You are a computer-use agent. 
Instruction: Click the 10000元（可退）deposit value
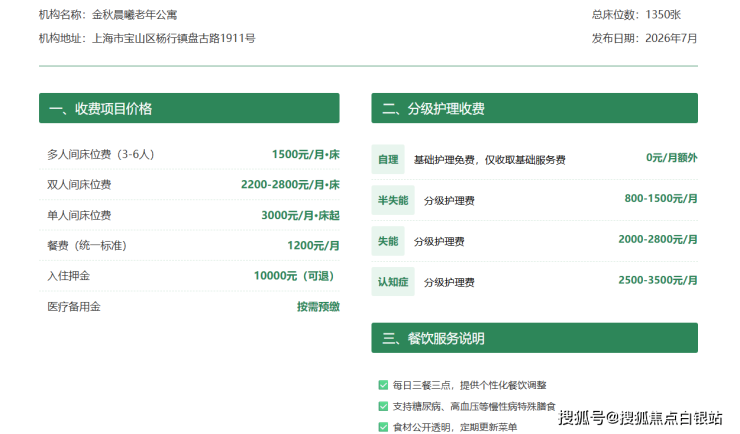click(x=296, y=275)
